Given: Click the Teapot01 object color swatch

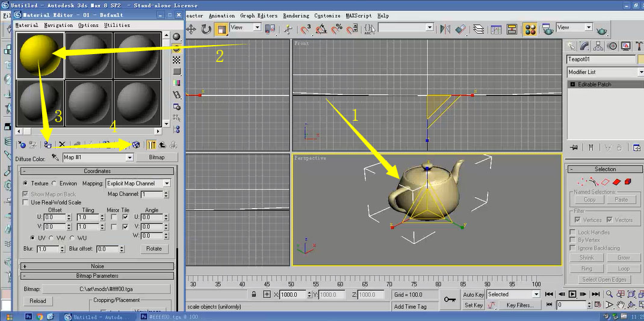Looking at the screenshot, I should coord(641,60).
